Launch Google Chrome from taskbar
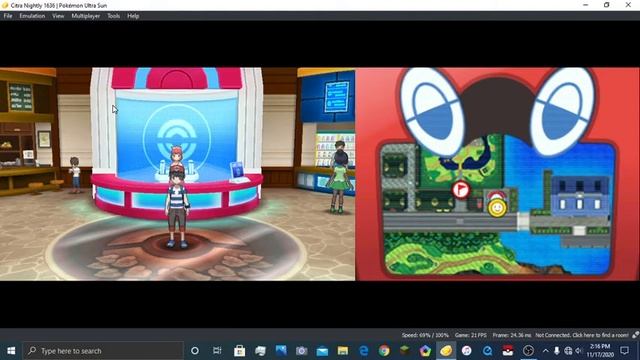The image size is (640, 360). [x=384, y=351]
